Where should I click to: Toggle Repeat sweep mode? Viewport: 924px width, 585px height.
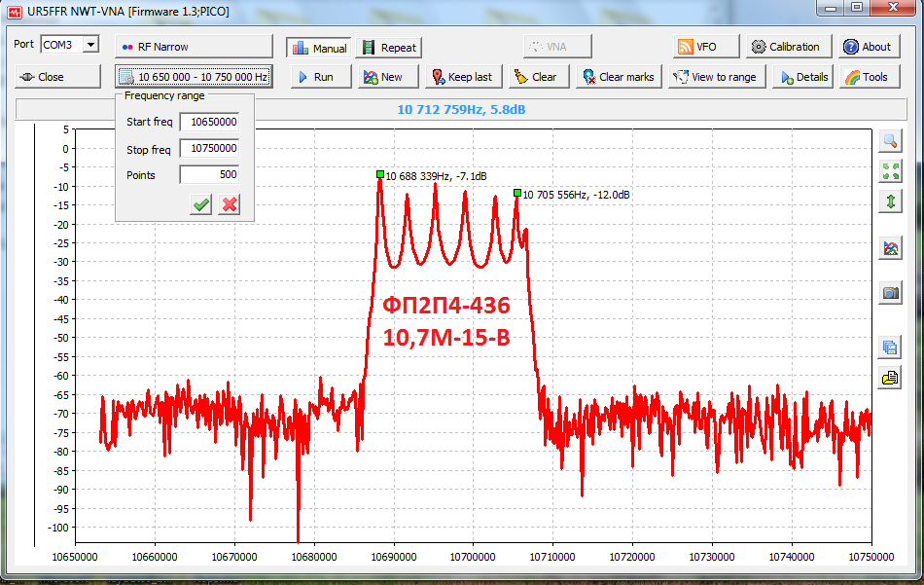pos(389,47)
